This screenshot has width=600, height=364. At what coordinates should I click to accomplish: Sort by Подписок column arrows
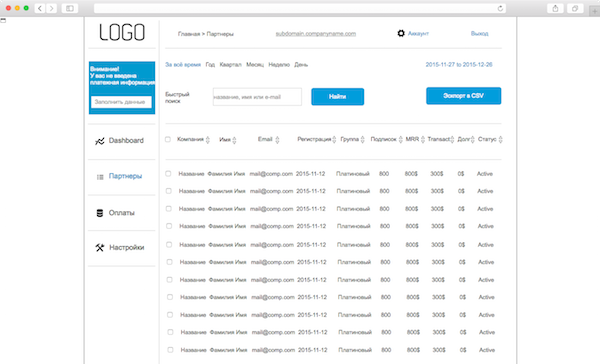pyautogui.click(x=401, y=140)
